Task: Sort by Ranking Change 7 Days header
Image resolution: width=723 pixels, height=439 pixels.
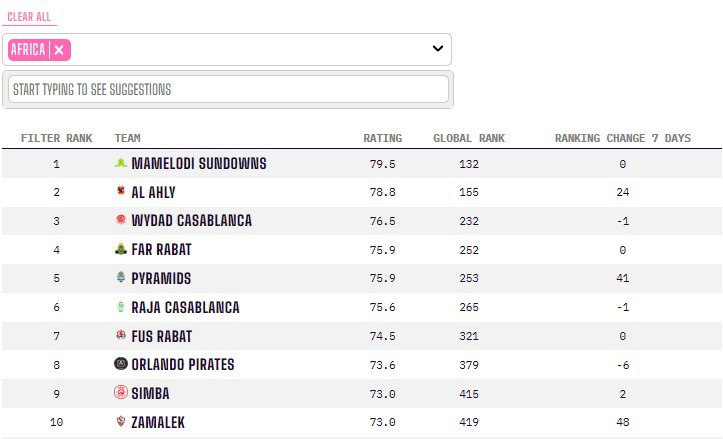Action: click(x=622, y=138)
